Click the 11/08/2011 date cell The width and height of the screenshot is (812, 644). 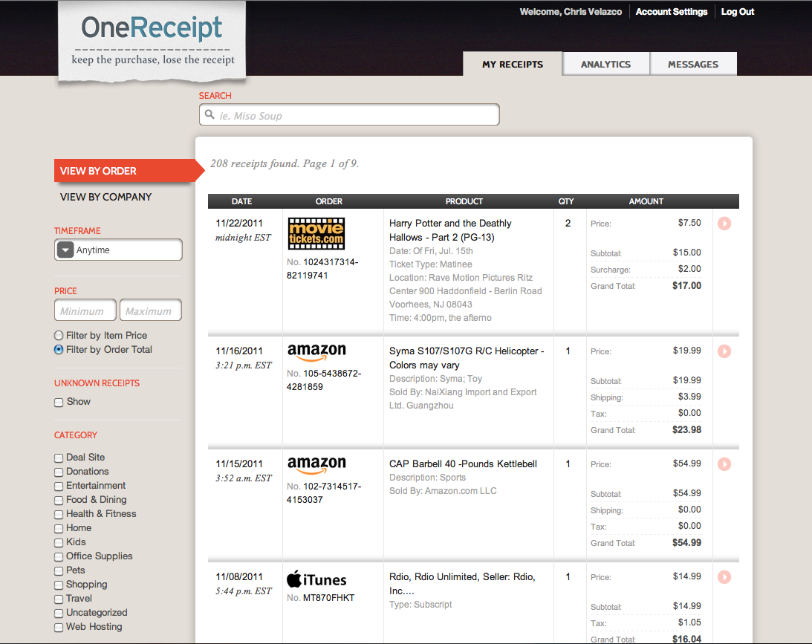(239, 576)
